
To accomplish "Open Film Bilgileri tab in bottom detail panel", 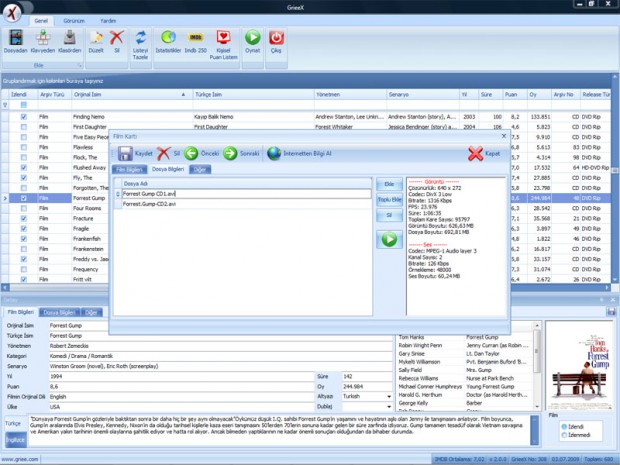I will tap(21, 312).
